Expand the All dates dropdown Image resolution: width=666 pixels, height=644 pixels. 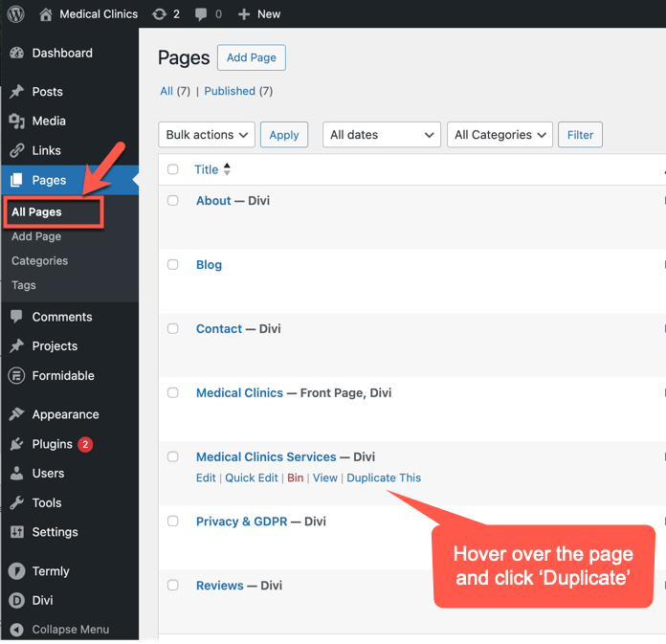pos(381,135)
